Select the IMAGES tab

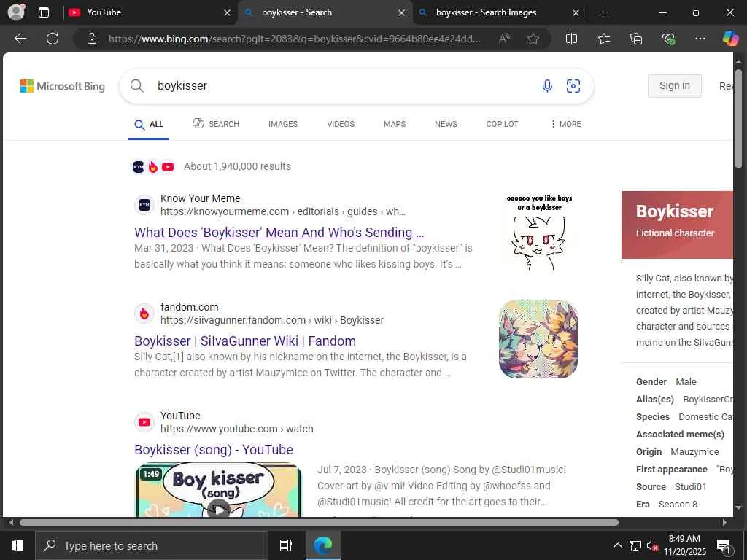click(283, 124)
